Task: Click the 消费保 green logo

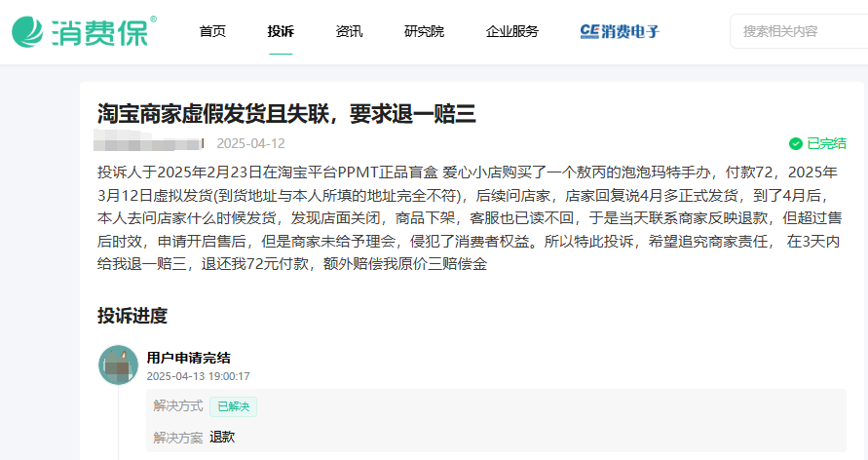Action: pos(84,31)
